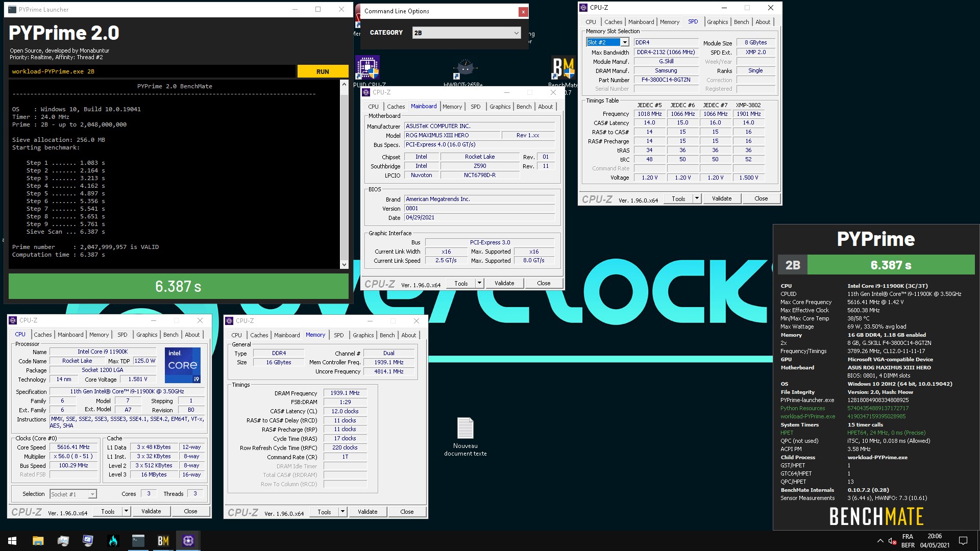Open the CATEGORY 2B dropdown
This screenshot has height=551, width=980.
click(x=467, y=33)
